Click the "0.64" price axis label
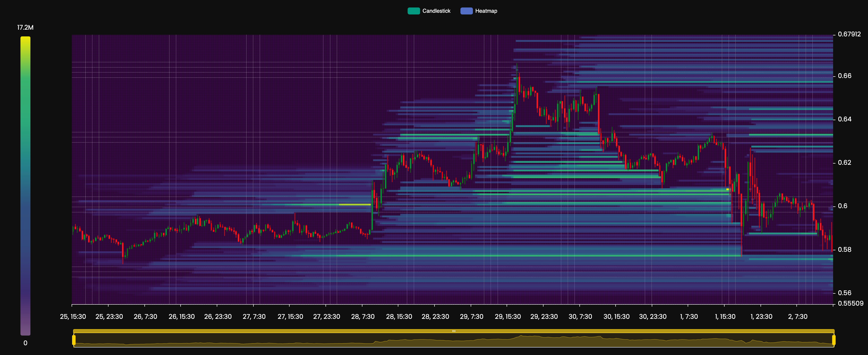Screen dimensions: 868x355 pos(844,119)
